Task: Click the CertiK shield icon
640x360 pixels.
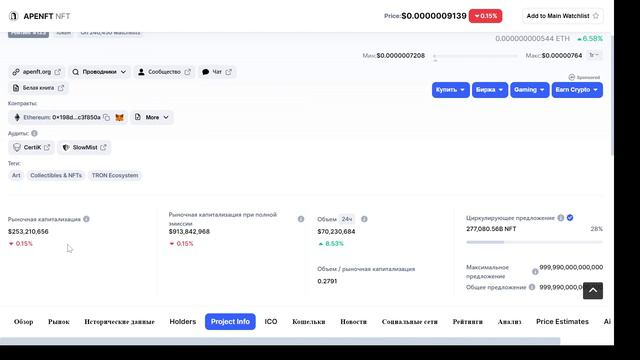Action: pos(17,147)
